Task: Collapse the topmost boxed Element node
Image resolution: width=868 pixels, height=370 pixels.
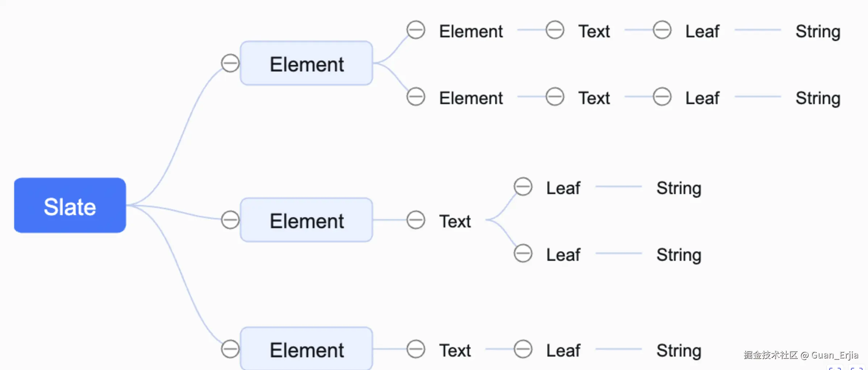Action: tap(230, 63)
